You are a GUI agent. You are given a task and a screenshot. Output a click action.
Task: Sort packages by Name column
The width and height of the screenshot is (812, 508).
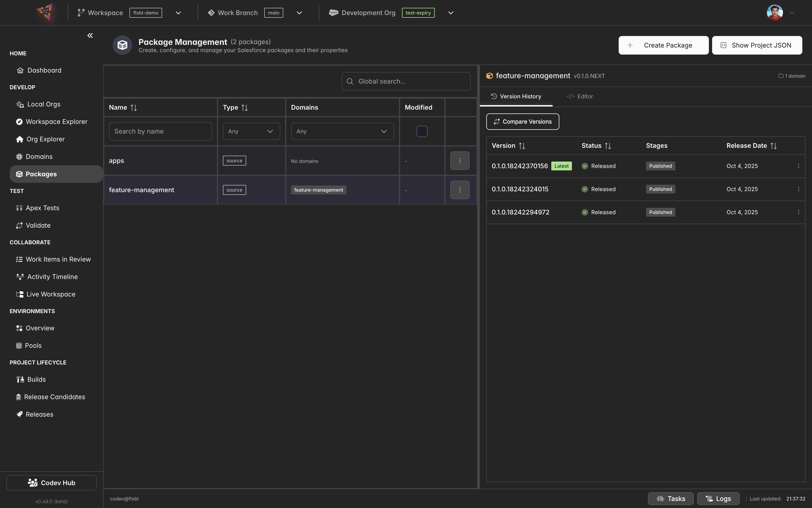tap(133, 108)
